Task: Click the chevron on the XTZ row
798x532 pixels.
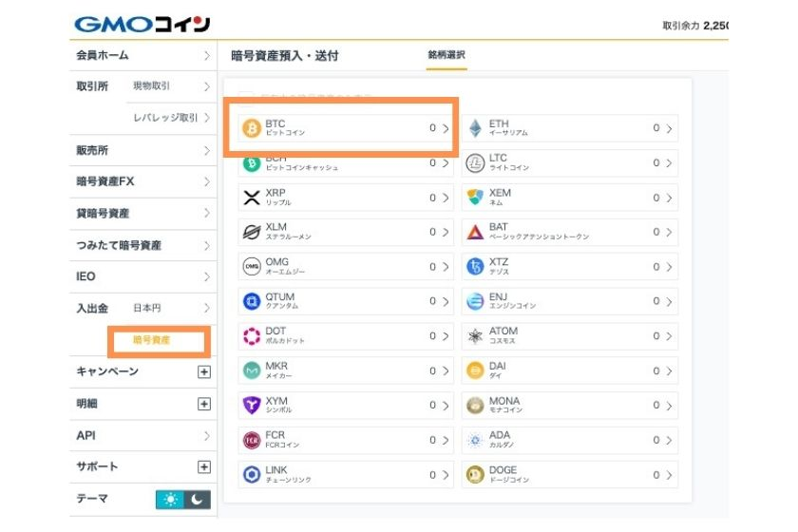Action: (669, 267)
